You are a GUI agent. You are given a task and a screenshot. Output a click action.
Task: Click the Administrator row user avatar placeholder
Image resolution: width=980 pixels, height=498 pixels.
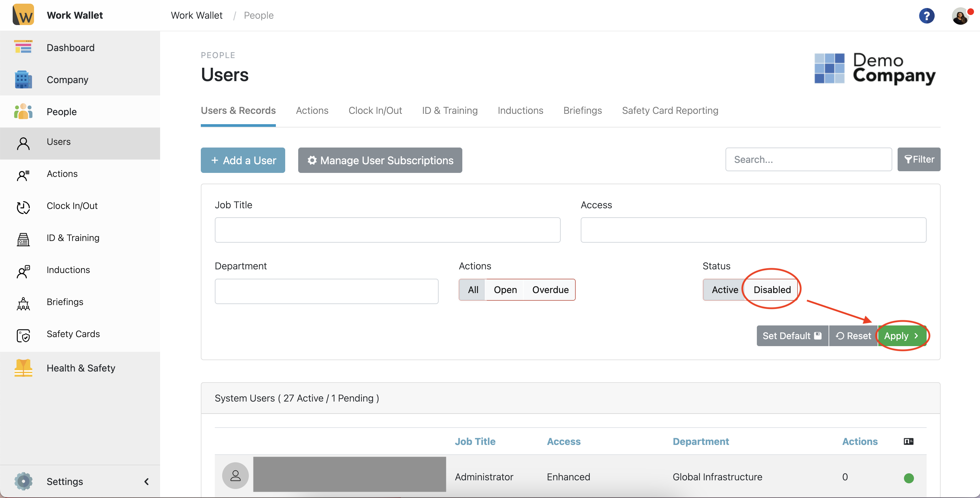tap(235, 476)
